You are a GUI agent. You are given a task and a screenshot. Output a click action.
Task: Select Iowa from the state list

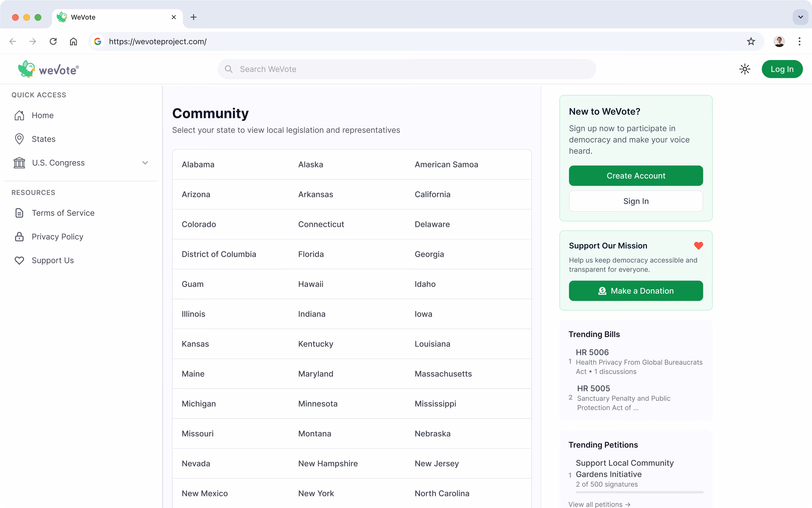coord(423,314)
